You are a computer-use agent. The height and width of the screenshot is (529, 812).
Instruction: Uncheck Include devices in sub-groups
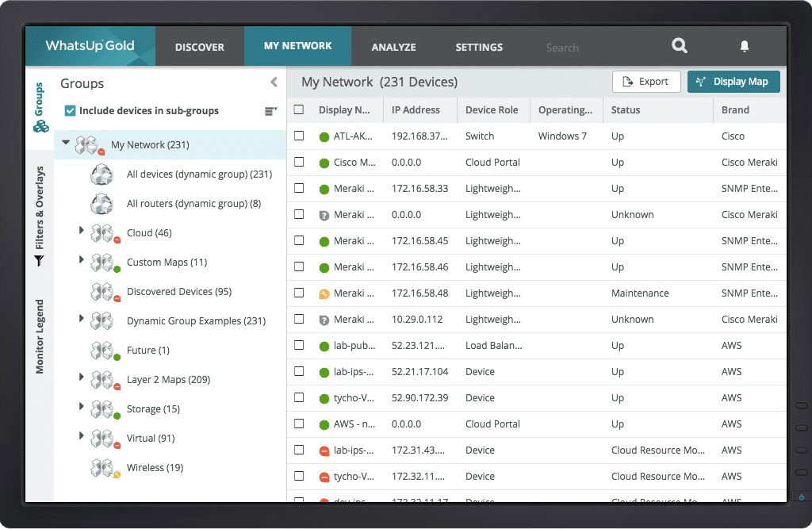tap(70, 111)
